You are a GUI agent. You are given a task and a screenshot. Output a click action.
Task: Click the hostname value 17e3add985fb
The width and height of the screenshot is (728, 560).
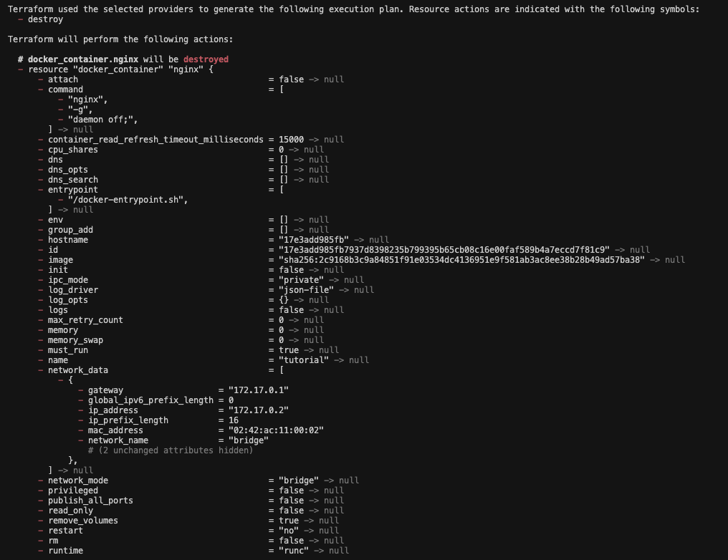tap(313, 240)
